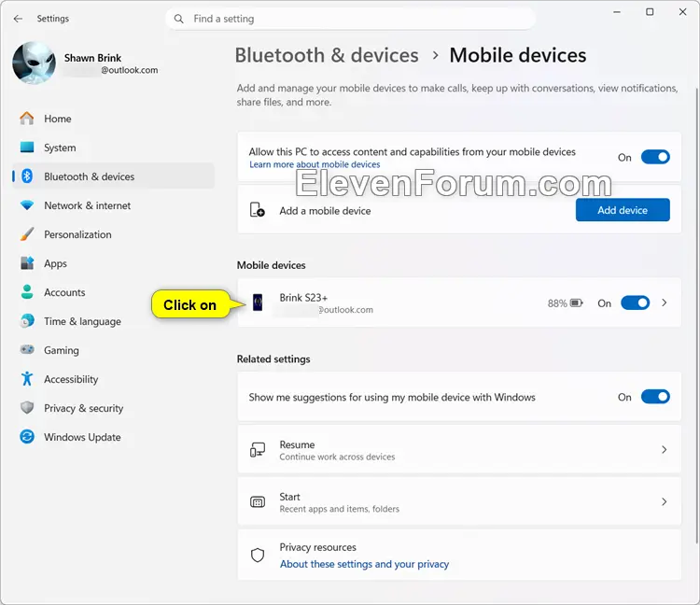Open Network & internet settings
700x605 pixels.
coord(113,205)
